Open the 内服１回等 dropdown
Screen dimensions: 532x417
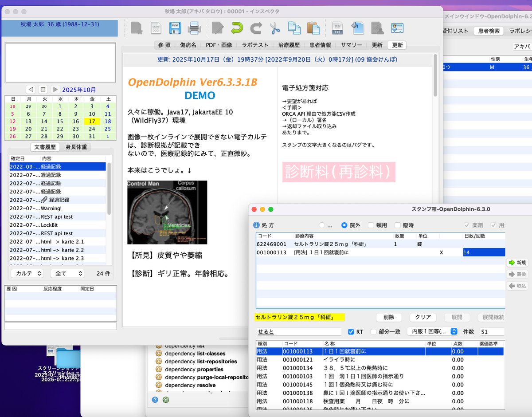click(x=432, y=331)
